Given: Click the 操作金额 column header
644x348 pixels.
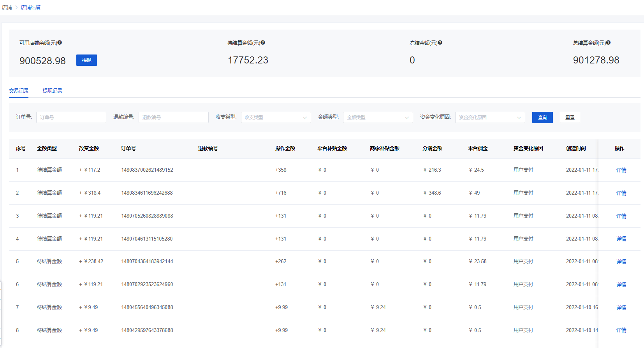Looking at the screenshot, I should (x=285, y=148).
